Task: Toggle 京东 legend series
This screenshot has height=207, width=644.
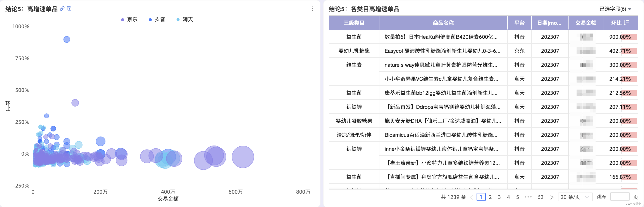Action: [129, 19]
